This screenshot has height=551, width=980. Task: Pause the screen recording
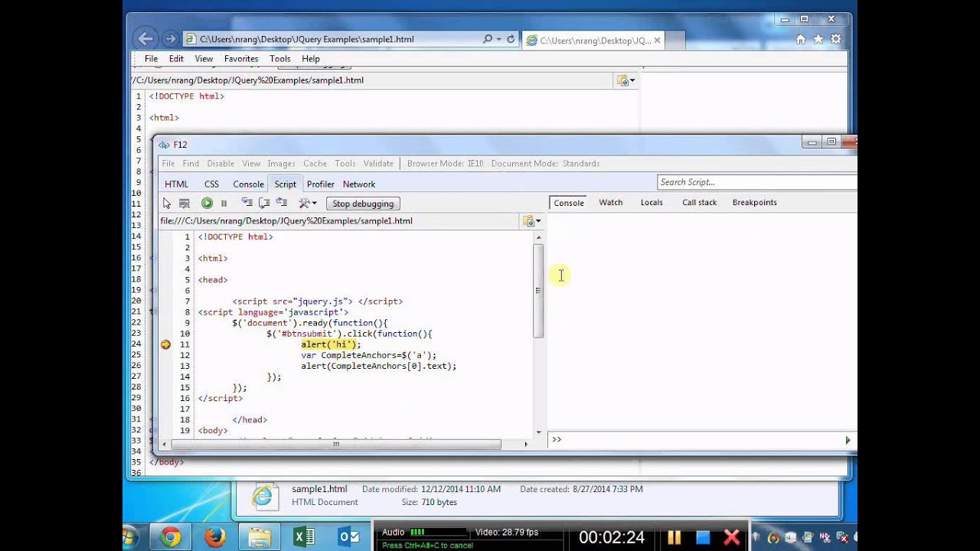click(675, 538)
